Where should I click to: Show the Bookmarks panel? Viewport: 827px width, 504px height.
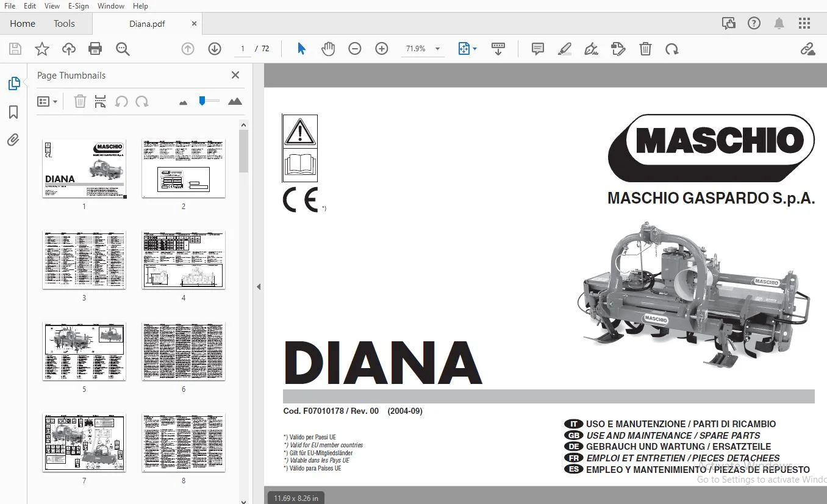13,112
